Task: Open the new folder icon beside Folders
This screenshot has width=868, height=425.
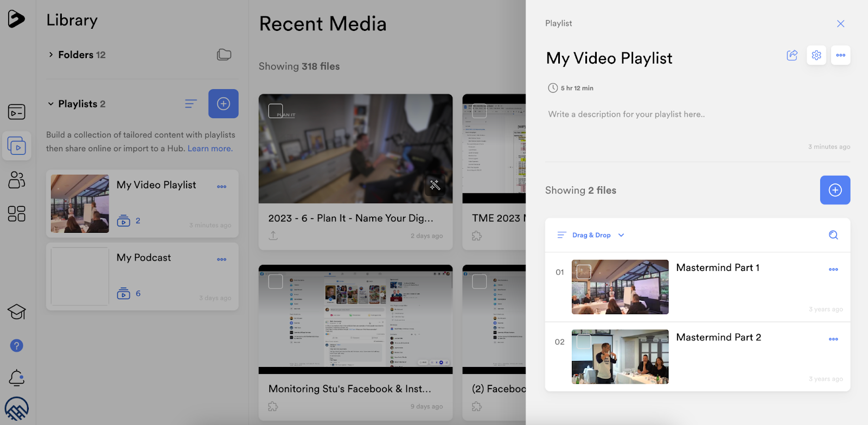Action: tap(224, 55)
